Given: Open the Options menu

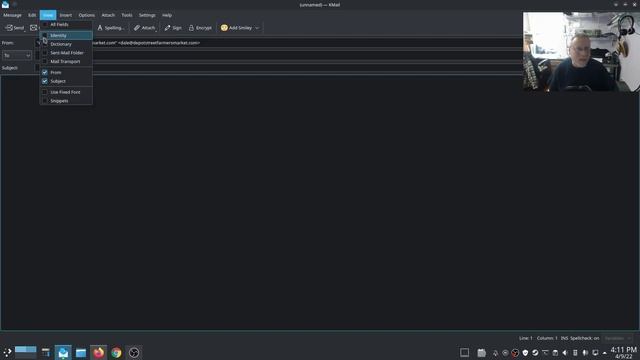Looking at the screenshot, I should pos(87,15).
